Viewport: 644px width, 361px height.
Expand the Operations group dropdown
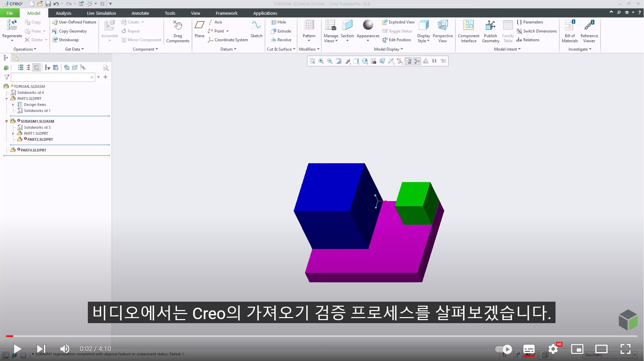pos(24,49)
